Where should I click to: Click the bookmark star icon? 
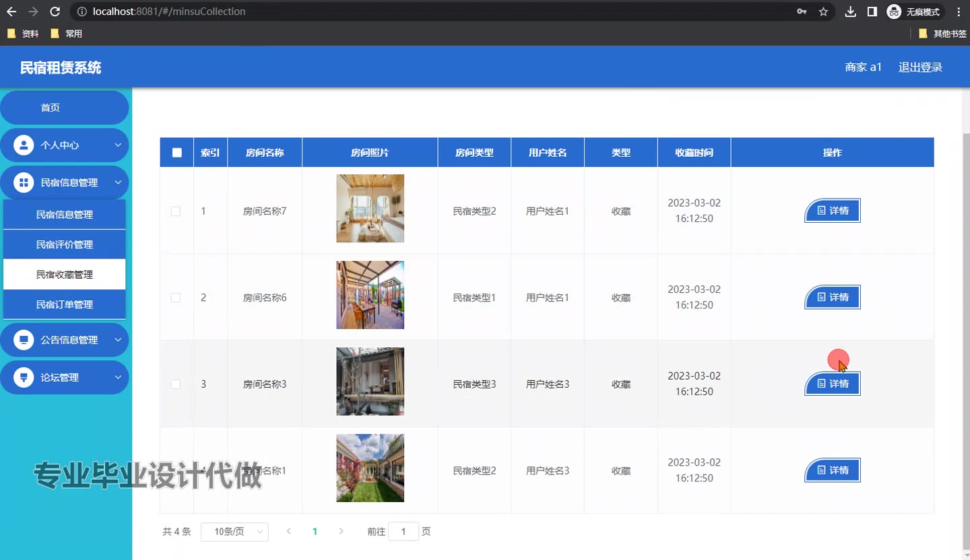pyautogui.click(x=823, y=11)
